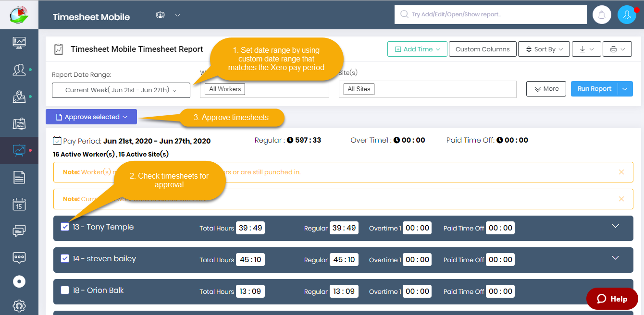The width and height of the screenshot is (644, 315).
Task: Open the arrow beside Run Report
Action: 625,89
